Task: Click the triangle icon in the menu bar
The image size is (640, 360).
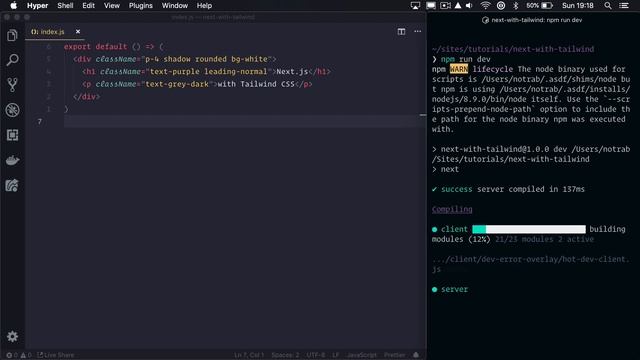Action: click(x=458, y=6)
